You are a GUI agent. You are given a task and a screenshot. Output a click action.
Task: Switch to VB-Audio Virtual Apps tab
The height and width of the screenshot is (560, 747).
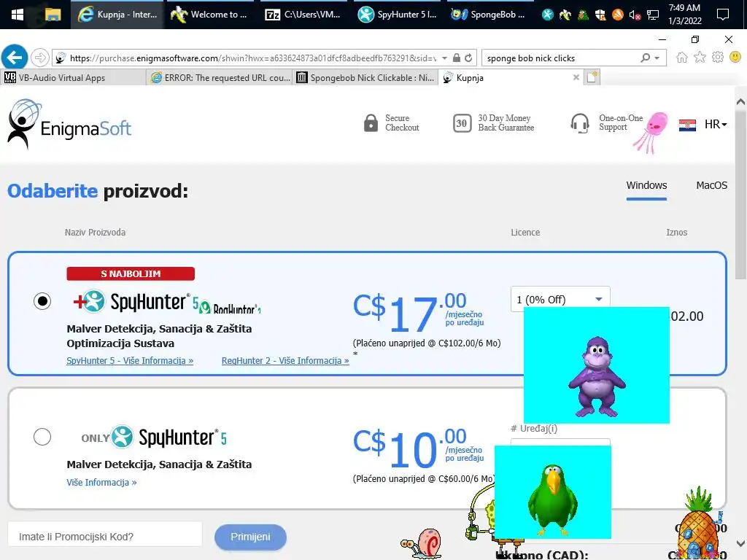click(x=74, y=77)
